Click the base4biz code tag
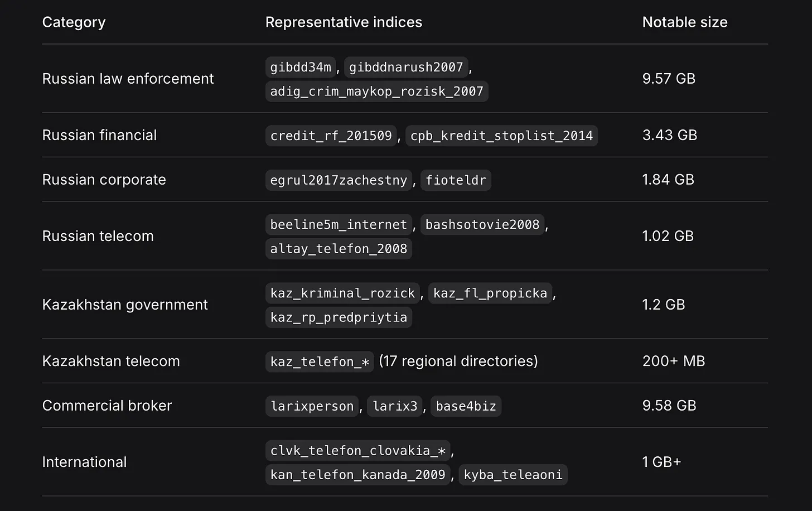 click(466, 406)
